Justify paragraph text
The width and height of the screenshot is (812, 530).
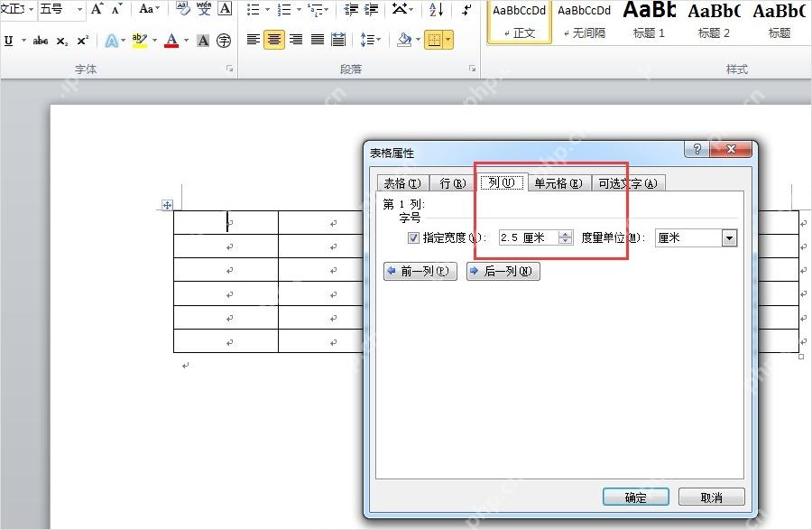(x=318, y=40)
